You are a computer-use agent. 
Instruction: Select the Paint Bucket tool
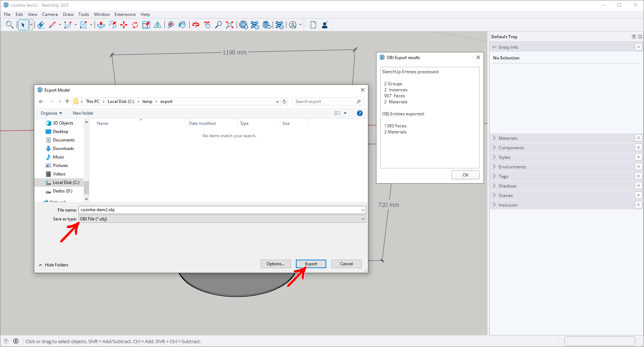pyautogui.click(x=182, y=25)
